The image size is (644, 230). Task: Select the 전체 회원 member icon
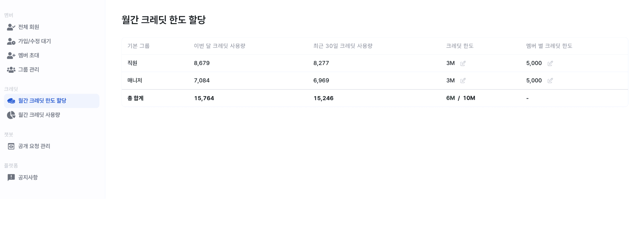coord(10,27)
